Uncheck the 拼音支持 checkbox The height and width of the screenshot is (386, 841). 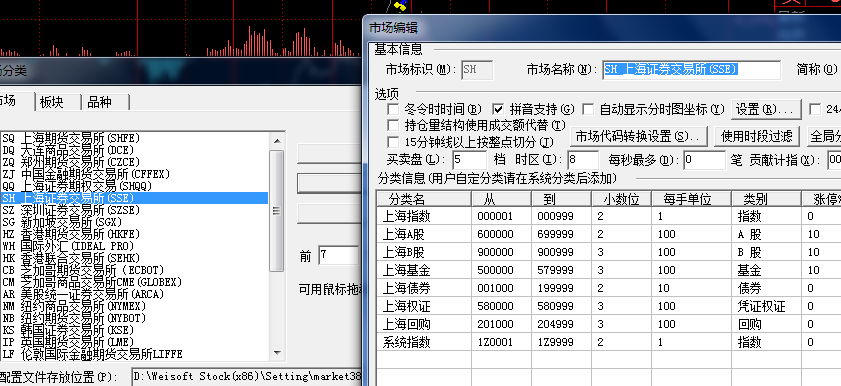click(x=498, y=109)
